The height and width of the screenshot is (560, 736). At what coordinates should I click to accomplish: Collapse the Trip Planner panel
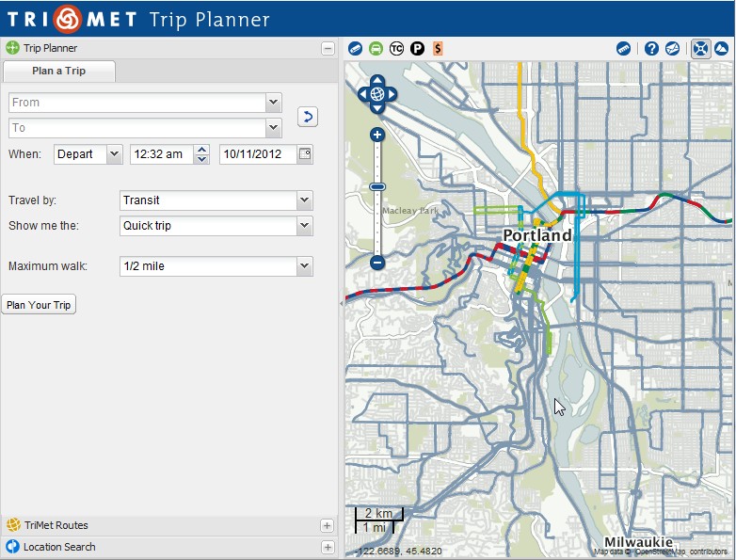click(327, 48)
